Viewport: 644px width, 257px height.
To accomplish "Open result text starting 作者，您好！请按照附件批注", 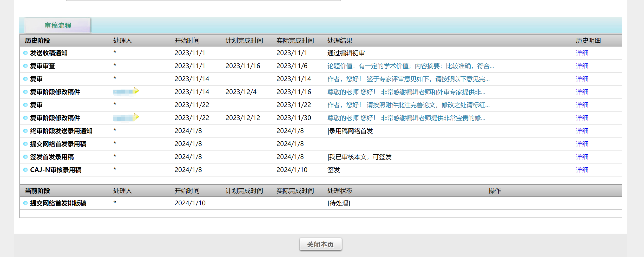I will tap(408, 105).
